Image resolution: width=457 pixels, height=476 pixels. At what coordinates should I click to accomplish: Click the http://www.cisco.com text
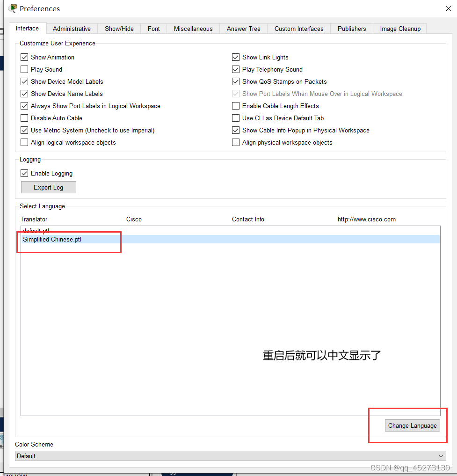coord(367,219)
